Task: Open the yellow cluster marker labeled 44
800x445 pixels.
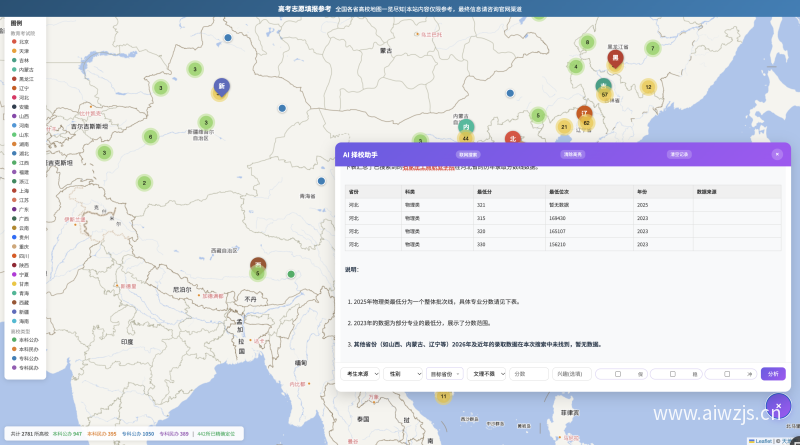Action: tap(465, 138)
